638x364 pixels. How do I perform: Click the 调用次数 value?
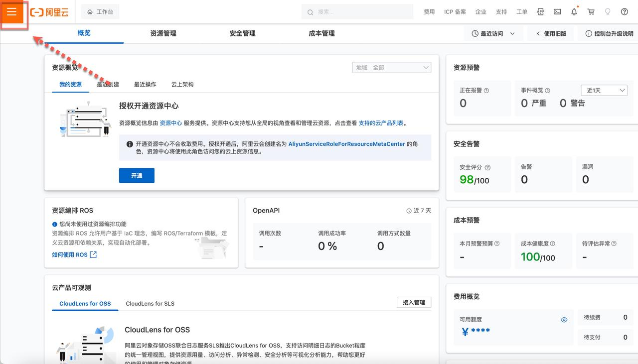pyautogui.click(x=262, y=246)
